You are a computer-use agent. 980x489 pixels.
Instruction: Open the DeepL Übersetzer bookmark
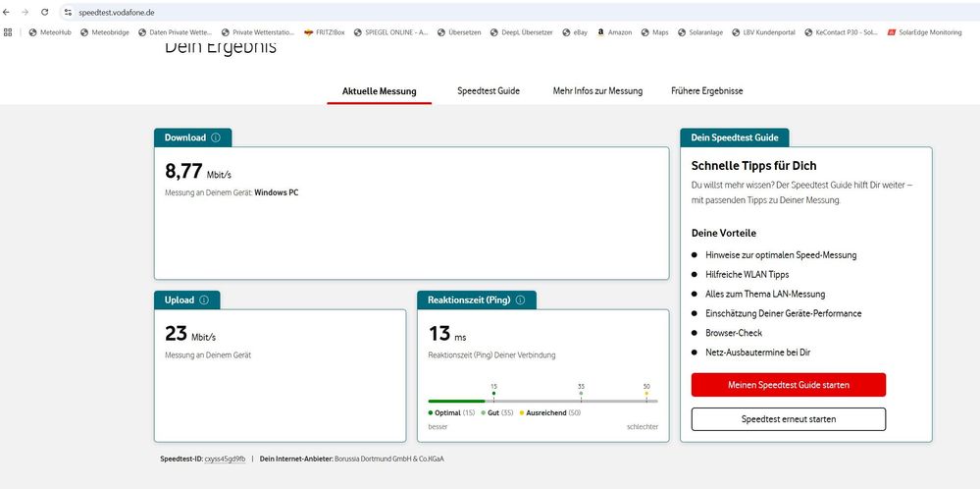coord(521,32)
